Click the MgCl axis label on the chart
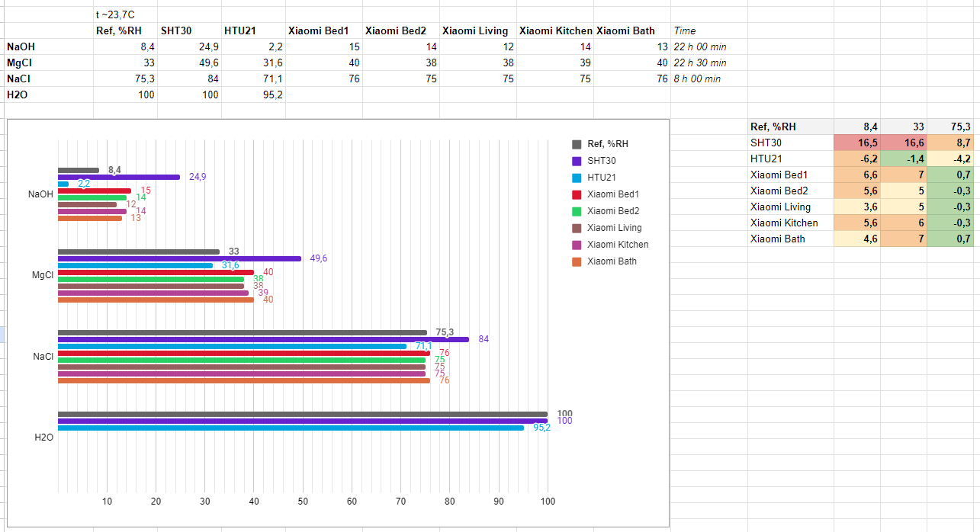The height and width of the screenshot is (532, 980). click(43, 275)
